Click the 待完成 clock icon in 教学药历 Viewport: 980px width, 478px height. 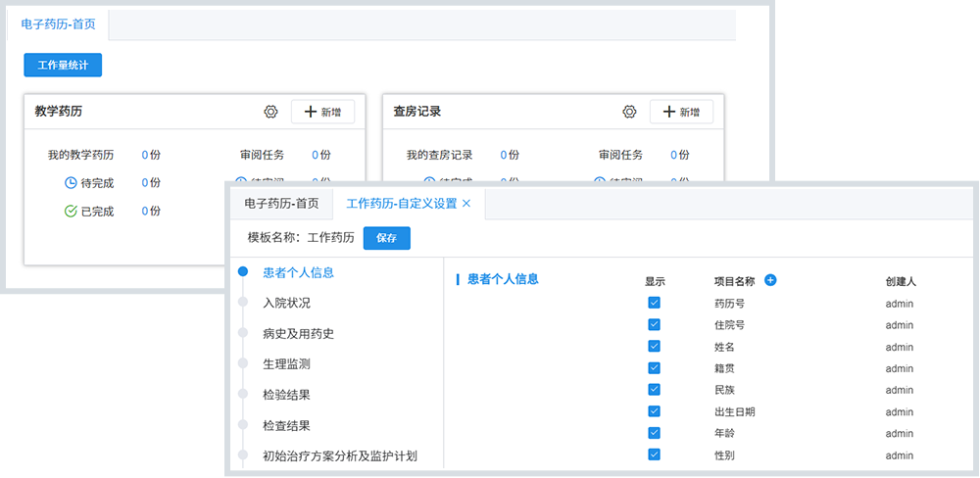click(x=71, y=182)
